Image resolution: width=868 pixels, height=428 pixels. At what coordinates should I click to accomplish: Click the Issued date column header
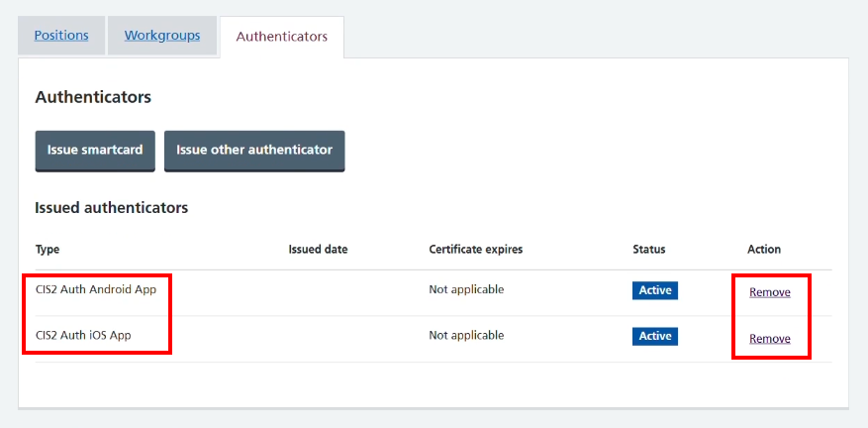tap(318, 250)
